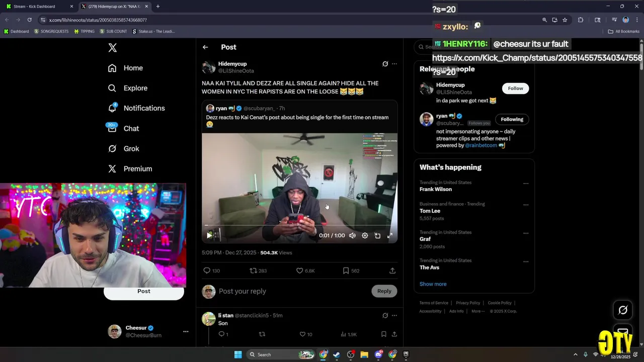Open @rainbetcom link in ryan bio

(x=480, y=145)
